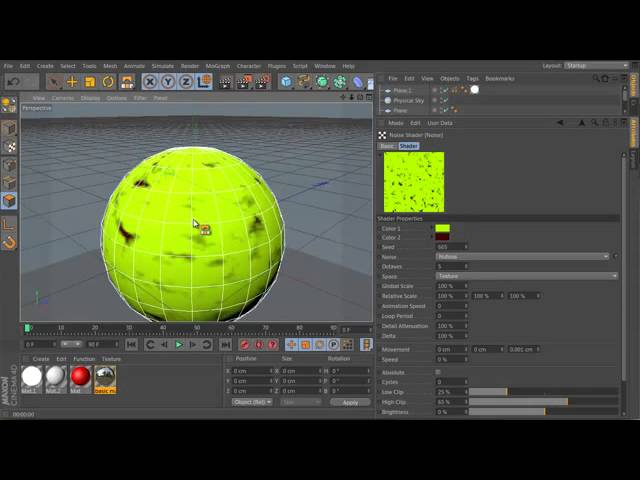Click Object Manager search magnifier
The height and width of the screenshot is (480, 640).
pos(596,78)
